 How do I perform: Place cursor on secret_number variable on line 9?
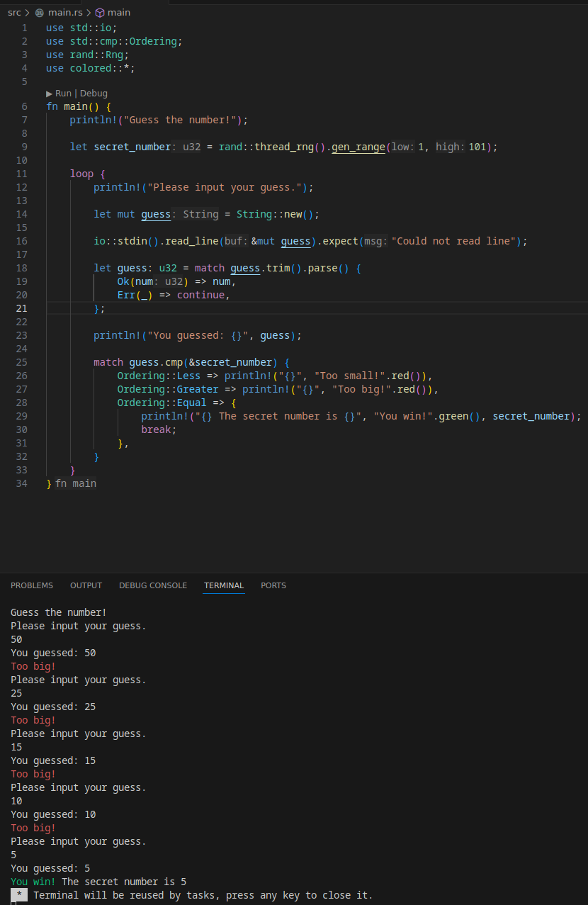point(132,147)
